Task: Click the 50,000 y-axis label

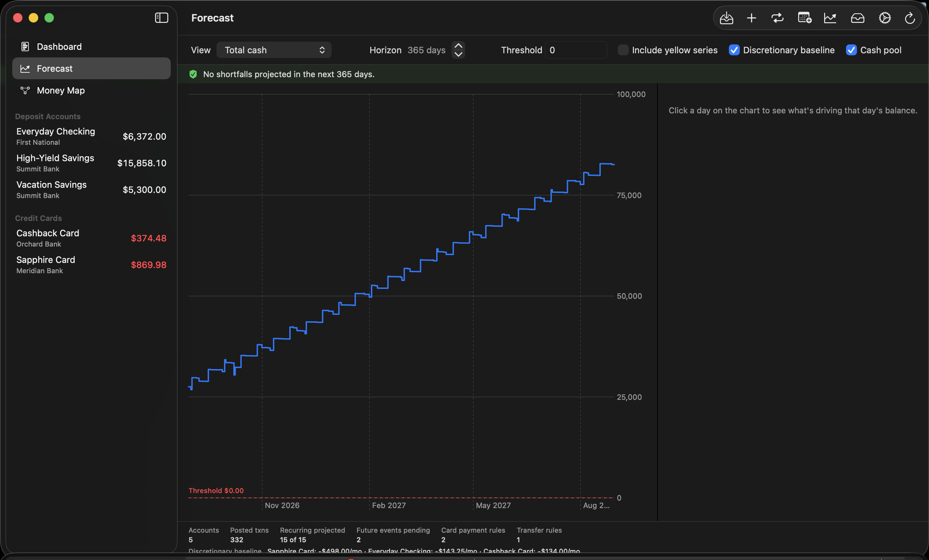Action: coord(629,296)
